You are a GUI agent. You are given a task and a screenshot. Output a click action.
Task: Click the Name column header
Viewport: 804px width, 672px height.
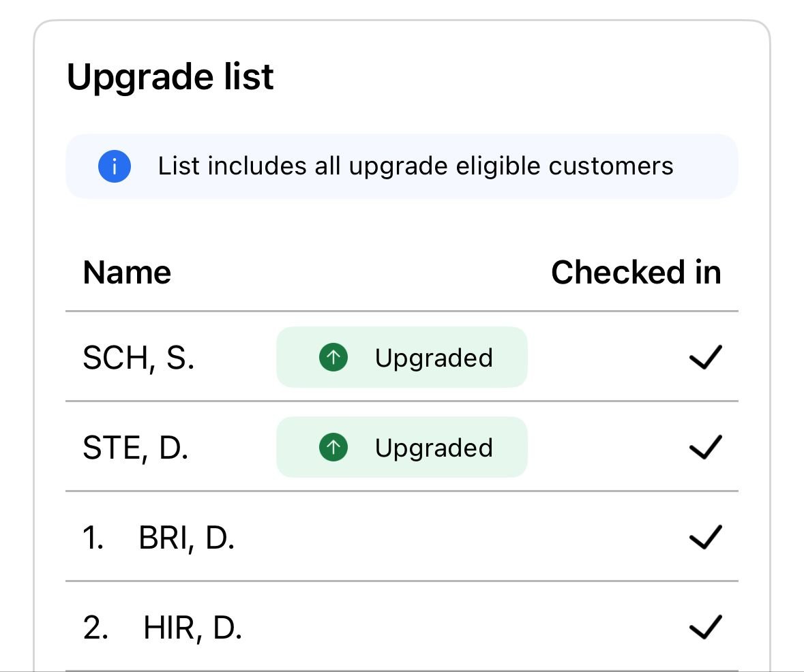[127, 273]
